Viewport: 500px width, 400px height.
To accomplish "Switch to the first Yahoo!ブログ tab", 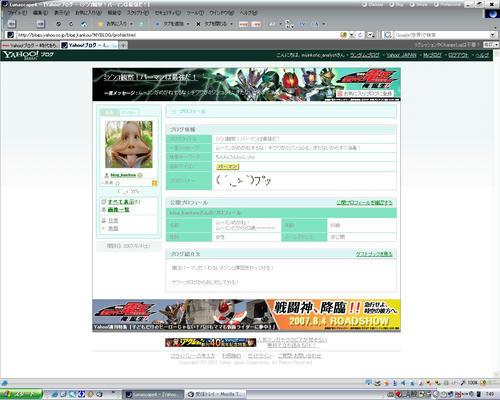I will 30,45.
